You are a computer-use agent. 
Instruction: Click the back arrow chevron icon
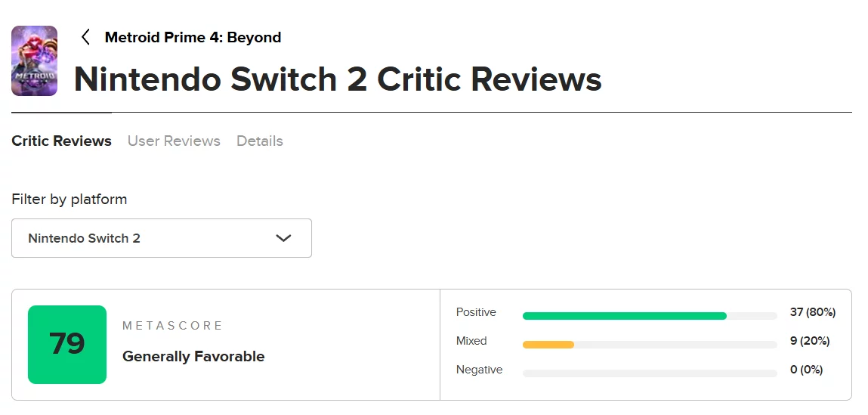pos(85,37)
